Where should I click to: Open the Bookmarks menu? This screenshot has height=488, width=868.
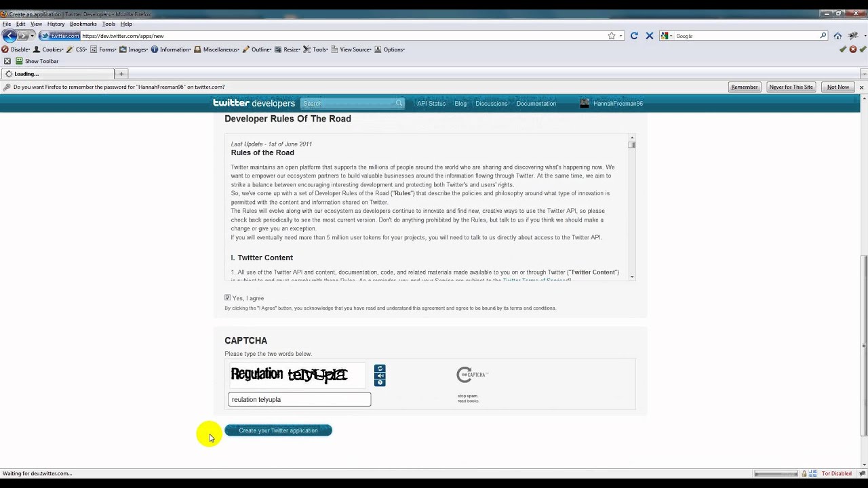pos(83,24)
